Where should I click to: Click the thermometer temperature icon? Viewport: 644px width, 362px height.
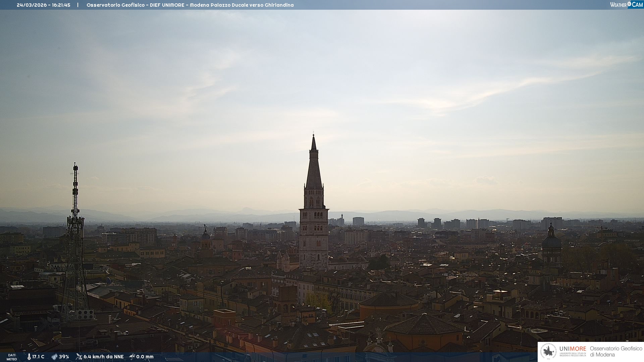coord(29,357)
